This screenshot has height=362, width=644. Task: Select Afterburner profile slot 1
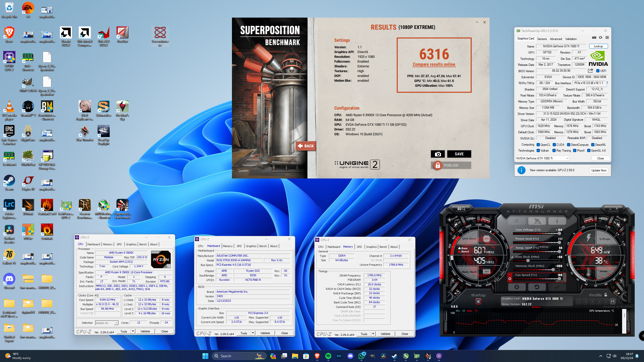pos(579,301)
